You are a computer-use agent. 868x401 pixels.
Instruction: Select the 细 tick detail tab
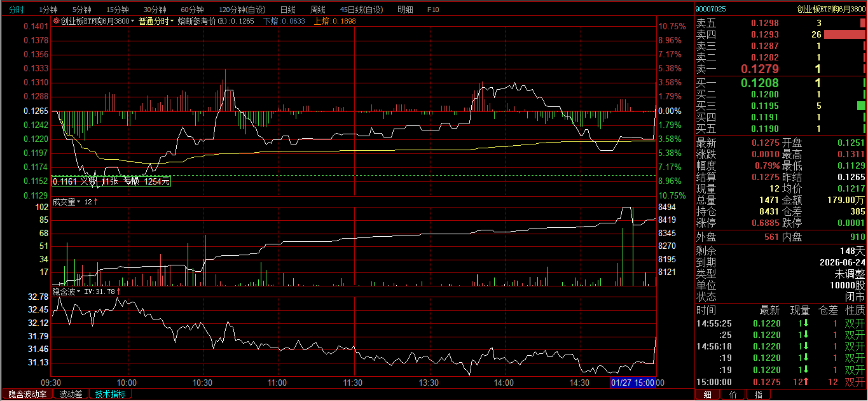click(x=707, y=395)
